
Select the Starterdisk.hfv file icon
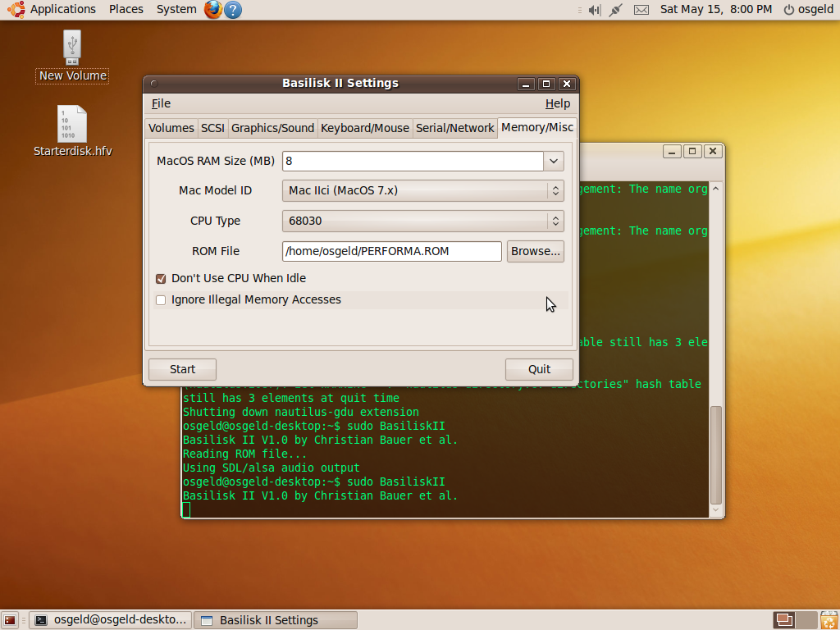[72, 131]
